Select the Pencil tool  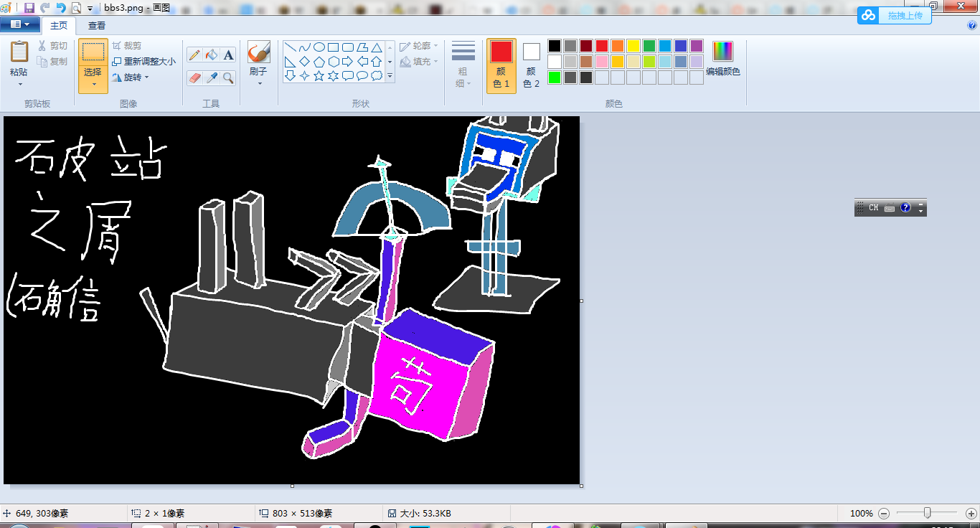click(x=194, y=55)
